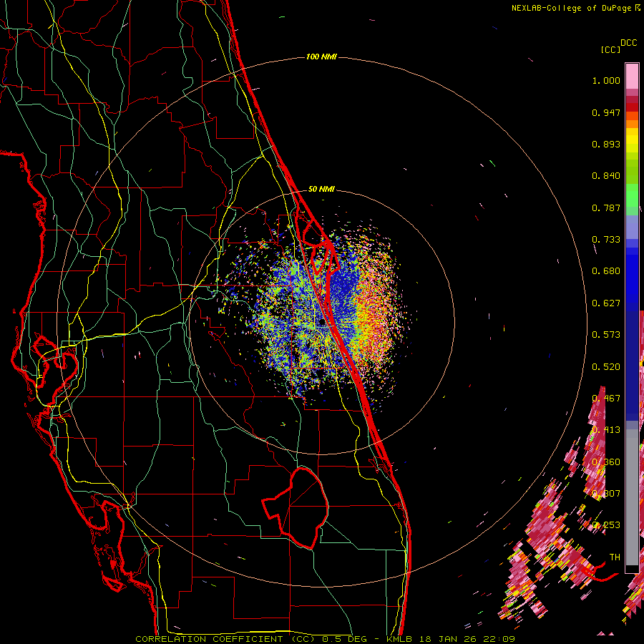The width and height of the screenshot is (644, 644).
Task: Click the pink swatch atop the color scale
Action: coord(632,76)
